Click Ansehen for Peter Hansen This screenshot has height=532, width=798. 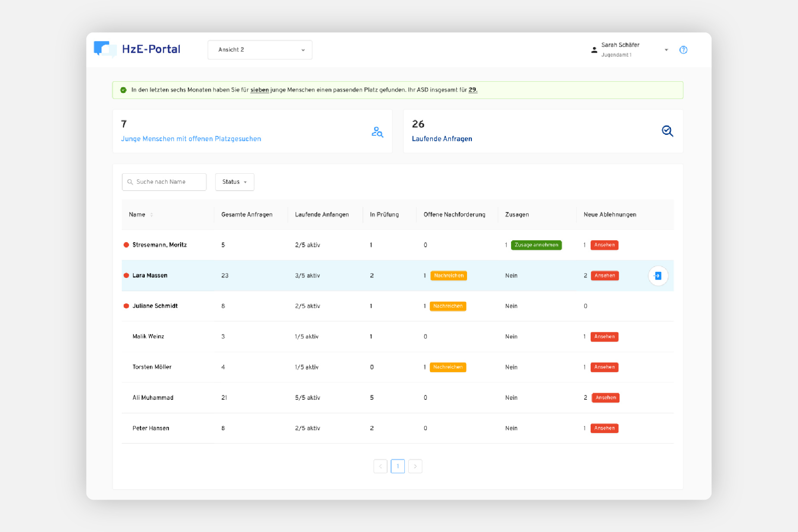pos(604,428)
